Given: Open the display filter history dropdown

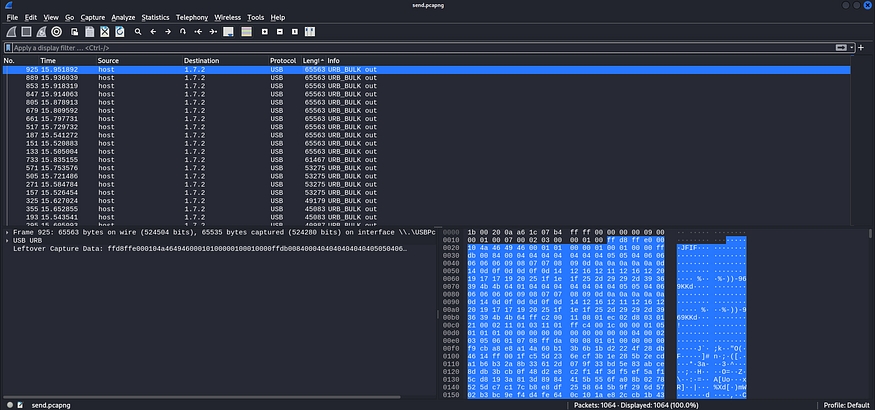Looking at the screenshot, I should tap(849, 47).
